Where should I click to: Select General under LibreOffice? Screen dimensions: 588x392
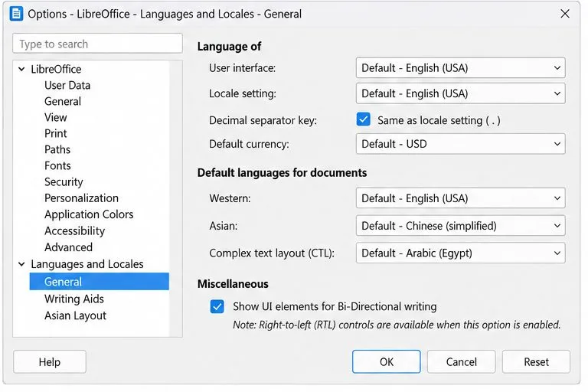[63, 101]
